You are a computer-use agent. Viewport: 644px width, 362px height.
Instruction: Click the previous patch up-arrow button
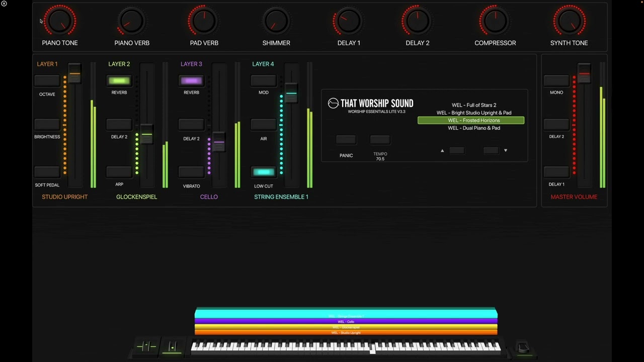(456, 150)
